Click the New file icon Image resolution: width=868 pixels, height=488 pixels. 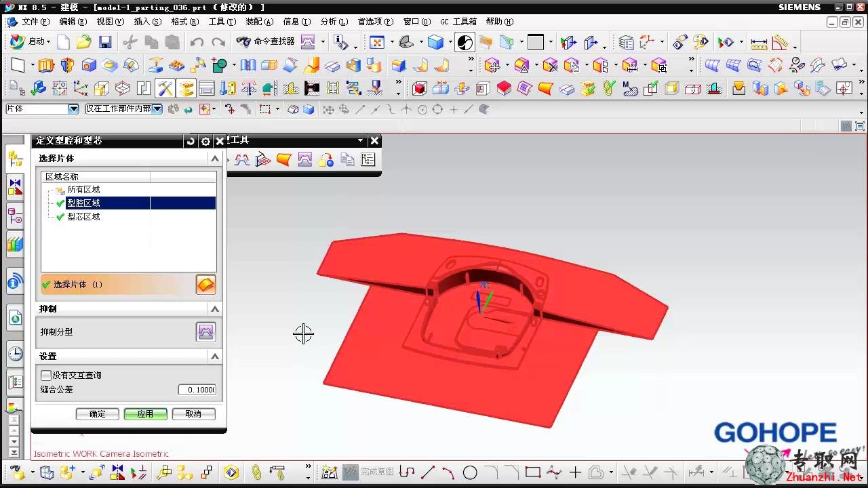63,43
